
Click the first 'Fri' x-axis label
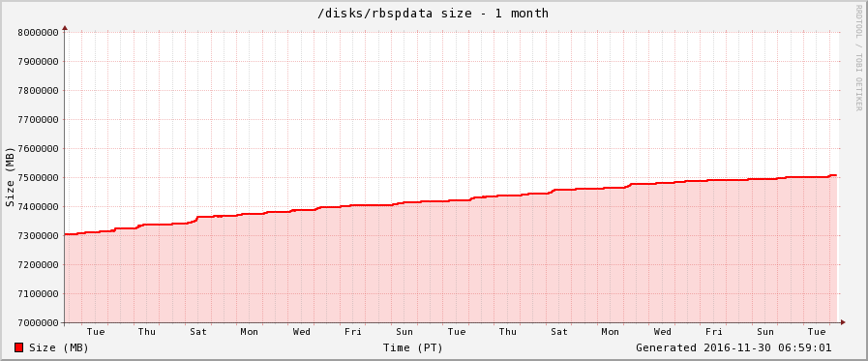coord(353,332)
